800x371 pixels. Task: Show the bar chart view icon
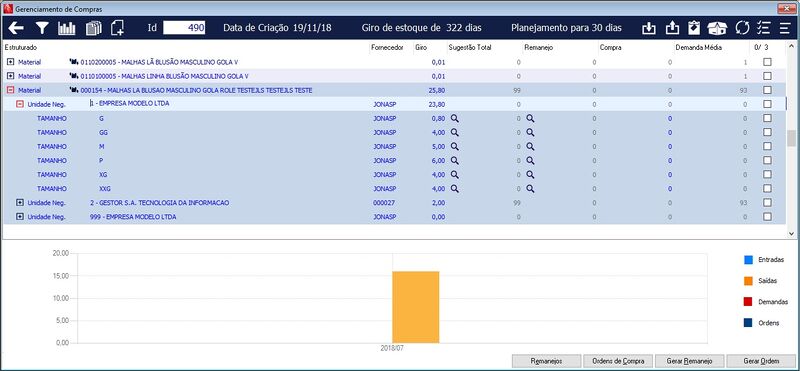[67, 28]
